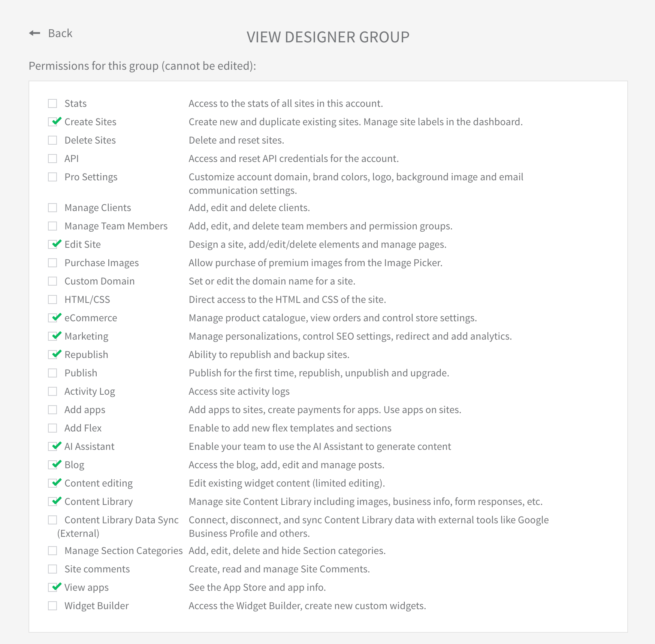Toggle the Blog checkbox

(x=52, y=465)
